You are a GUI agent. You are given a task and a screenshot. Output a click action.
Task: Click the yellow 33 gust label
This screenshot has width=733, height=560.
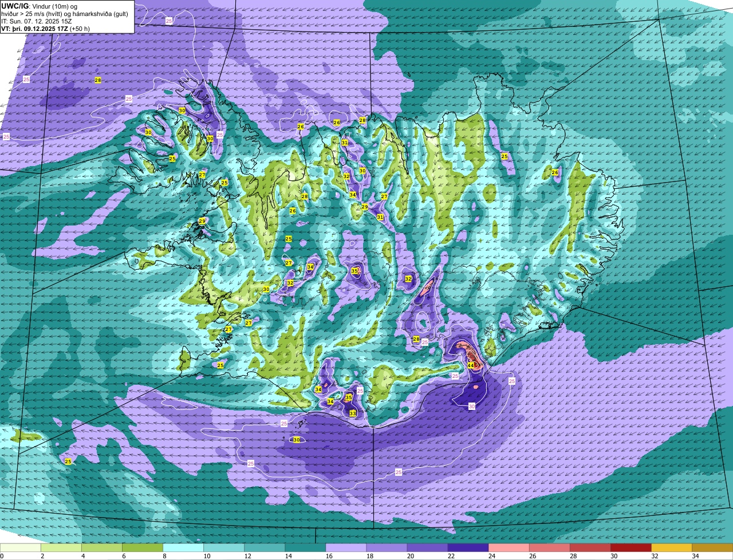pos(353,413)
